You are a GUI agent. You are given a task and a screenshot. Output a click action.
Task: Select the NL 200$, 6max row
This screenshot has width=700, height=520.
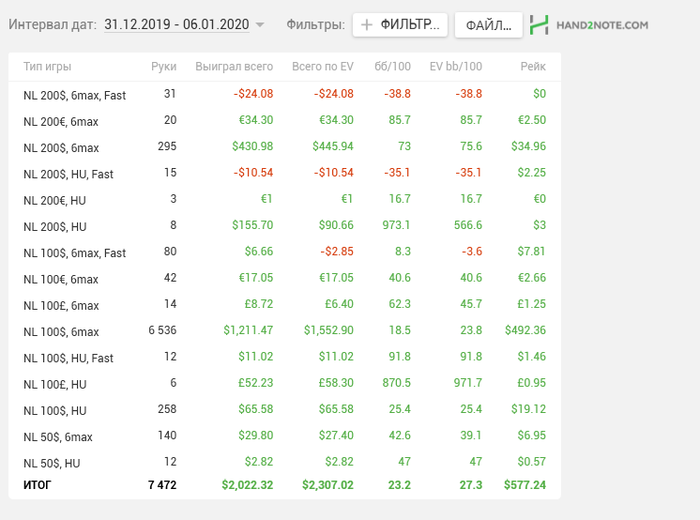coord(284,147)
